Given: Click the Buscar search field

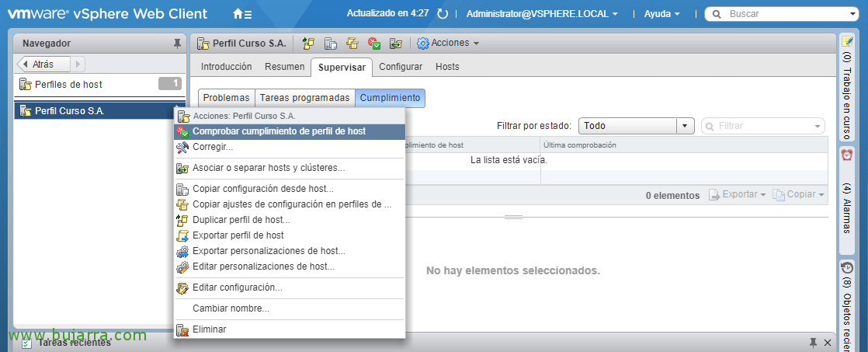Looking at the screenshot, I should (781, 14).
